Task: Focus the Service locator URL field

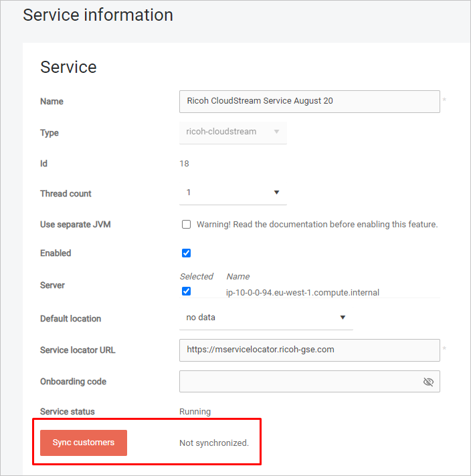Action: [x=309, y=350]
